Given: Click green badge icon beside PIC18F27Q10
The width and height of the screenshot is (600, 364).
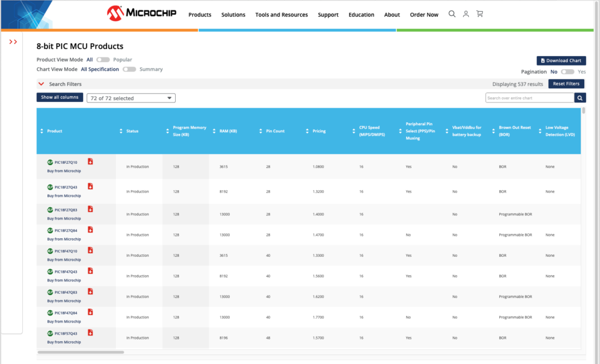Looking at the screenshot, I should point(50,162).
